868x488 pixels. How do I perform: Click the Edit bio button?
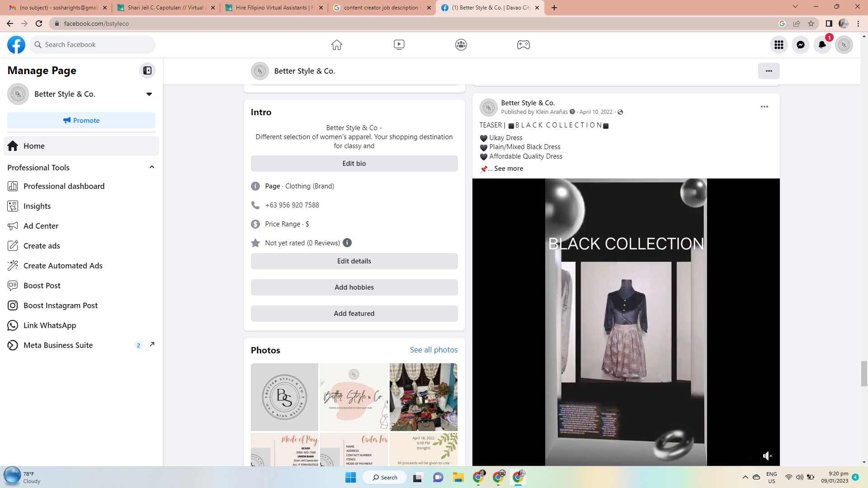[354, 164]
